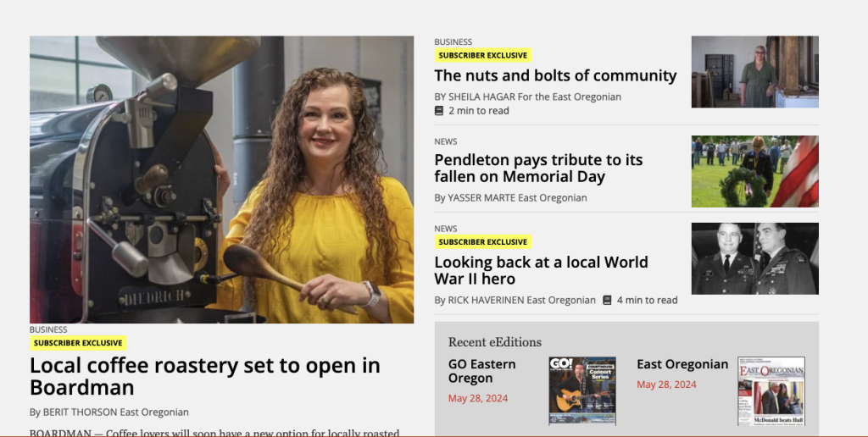Click 'May 28, 2024' date under East Oregonian
Screen dimensions: 868x437
pyautogui.click(x=666, y=384)
